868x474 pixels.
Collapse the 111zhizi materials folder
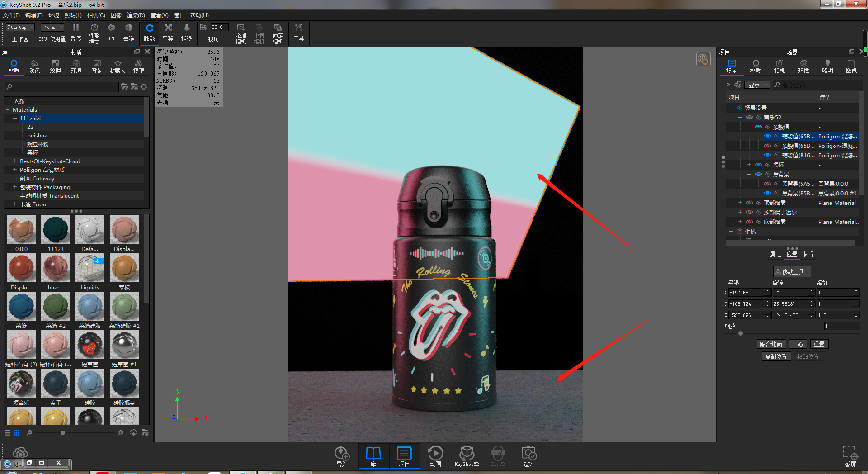click(x=14, y=118)
